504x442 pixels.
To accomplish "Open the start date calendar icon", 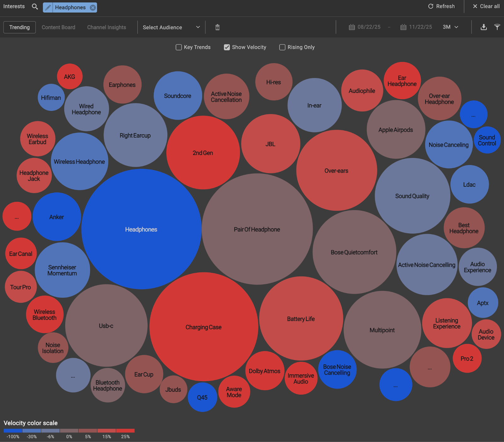I will 352,27.
